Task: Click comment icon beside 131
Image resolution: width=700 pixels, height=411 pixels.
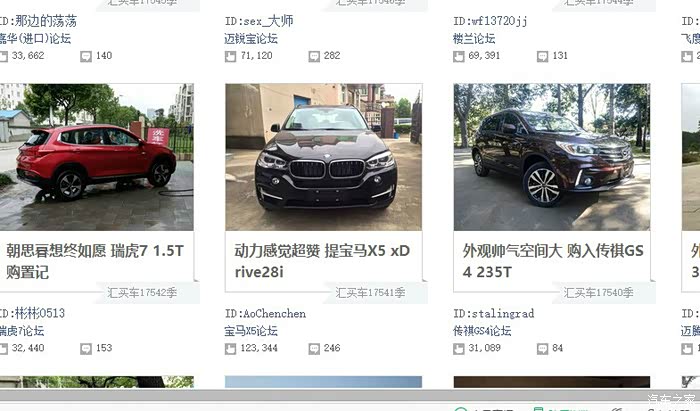Action: pos(542,56)
